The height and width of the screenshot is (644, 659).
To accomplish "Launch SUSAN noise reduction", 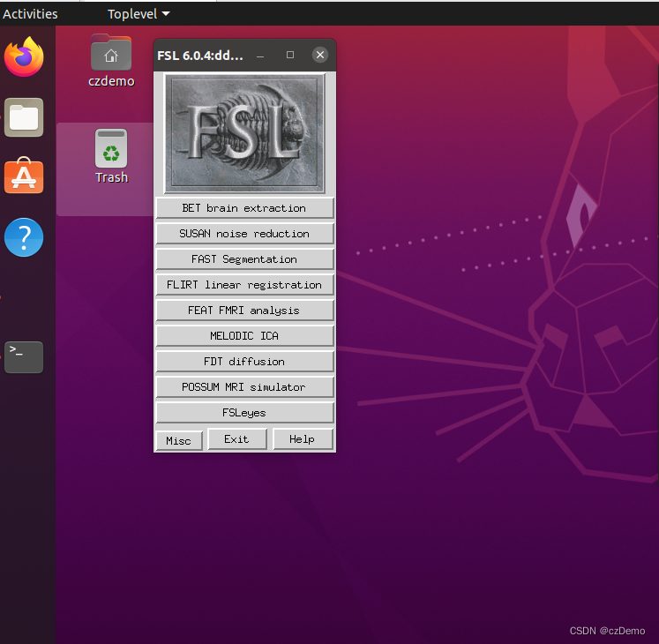I will coord(244,234).
